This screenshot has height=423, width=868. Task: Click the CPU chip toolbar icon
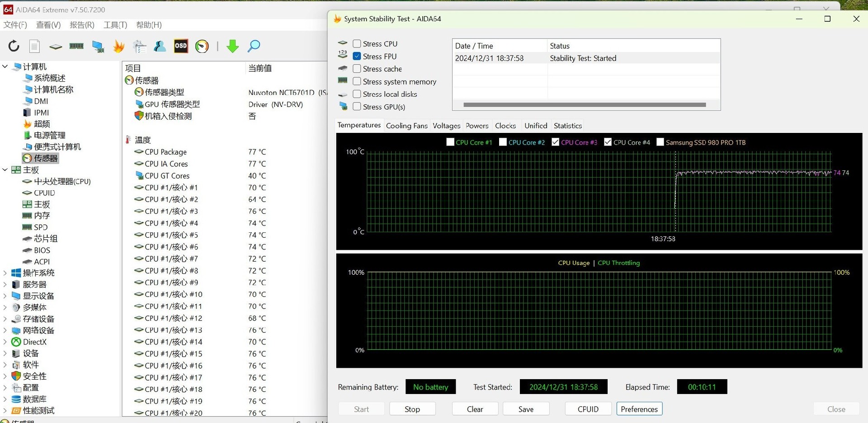pyautogui.click(x=56, y=46)
